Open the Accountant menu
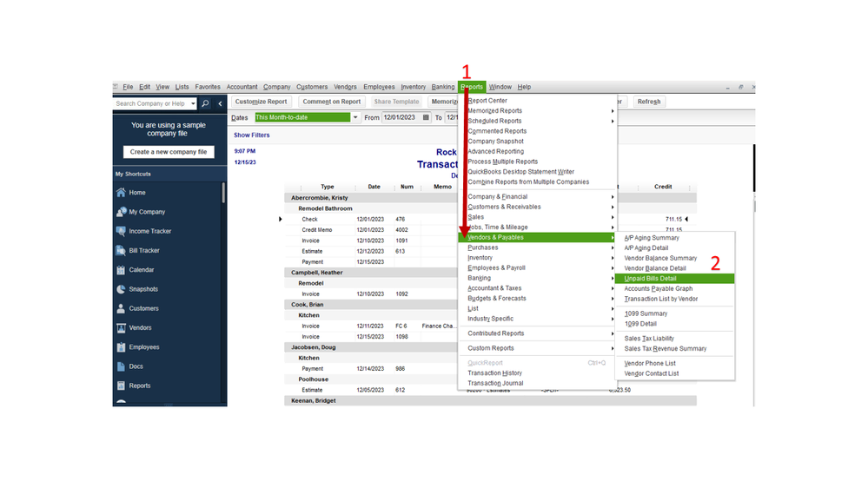This screenshot has height=488, width=868. pos(242,87)
